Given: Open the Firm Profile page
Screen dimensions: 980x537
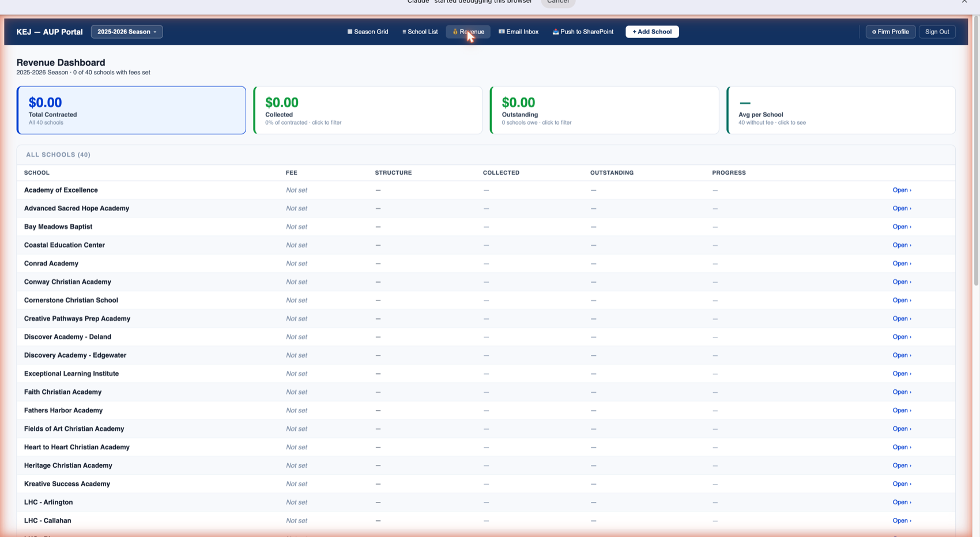Looking at the screenshot, I should click(x=890, y=32).
